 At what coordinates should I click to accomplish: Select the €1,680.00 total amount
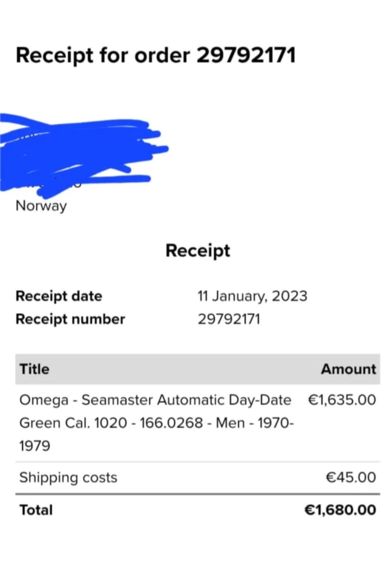pyautogui.click(x=340, y=510)
